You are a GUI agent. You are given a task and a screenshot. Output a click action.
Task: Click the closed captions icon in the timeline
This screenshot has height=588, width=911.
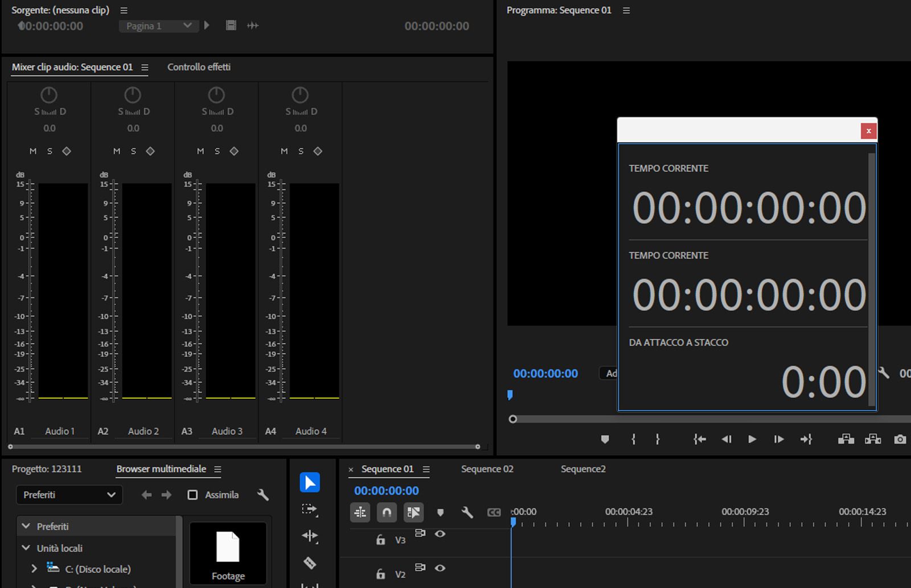[494, 512]
